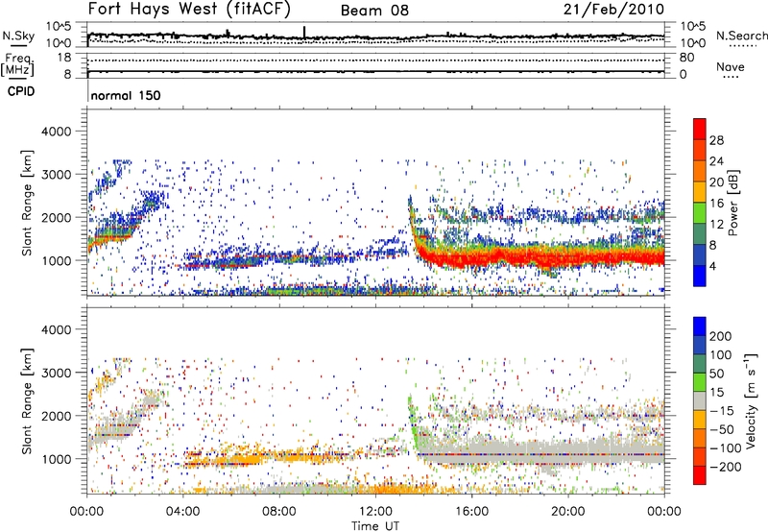
Task: Click the '100' tick on velocity scale
Action: pyautogui.click(x=721, y=354)
